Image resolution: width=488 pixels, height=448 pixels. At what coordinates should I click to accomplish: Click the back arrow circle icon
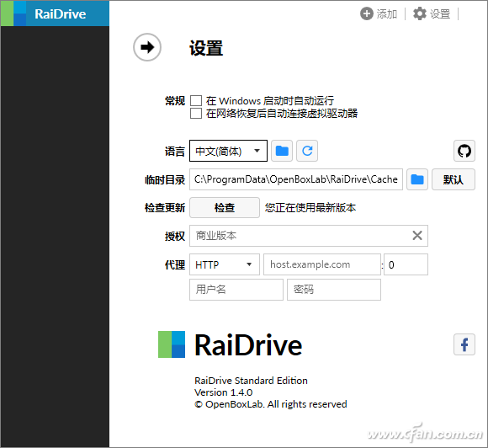coord(147,47)
